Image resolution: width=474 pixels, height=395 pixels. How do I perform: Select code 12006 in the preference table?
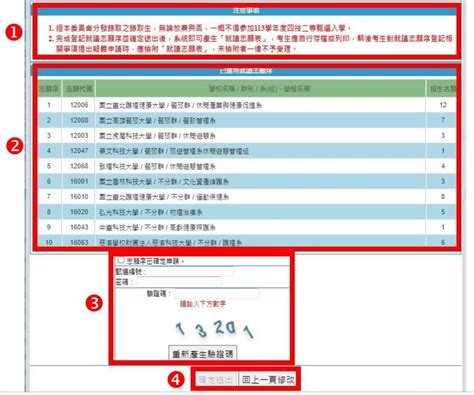click(x=79, y=105)
